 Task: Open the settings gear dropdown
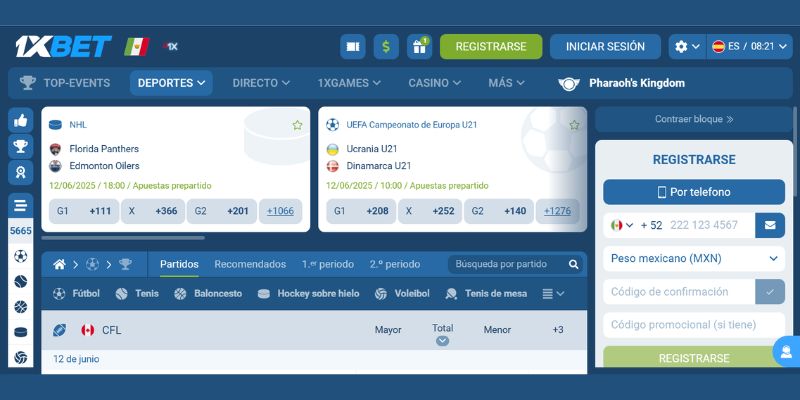point(687,46)
